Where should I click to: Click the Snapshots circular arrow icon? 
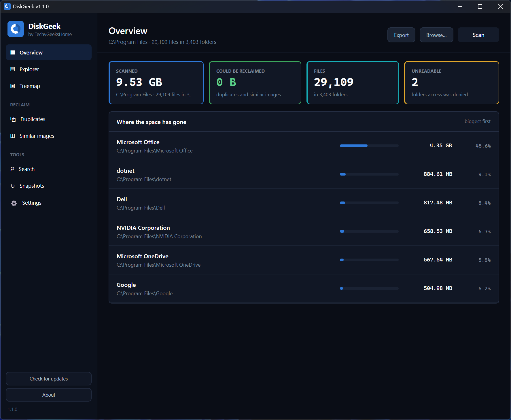tap(13, 186)
